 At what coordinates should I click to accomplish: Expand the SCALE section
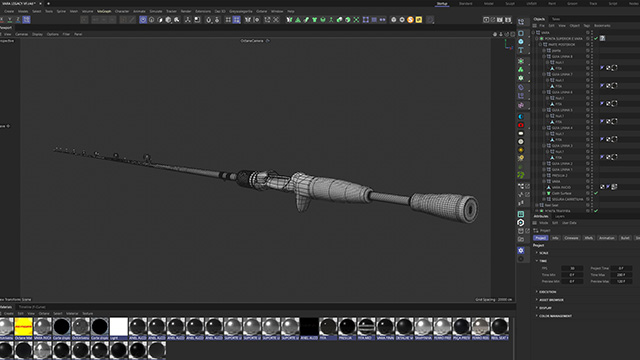(x=544, y=253)
